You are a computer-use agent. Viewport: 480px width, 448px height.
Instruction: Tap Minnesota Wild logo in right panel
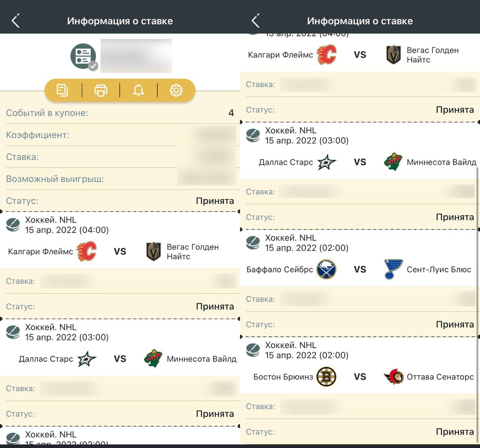coord(393,162)
